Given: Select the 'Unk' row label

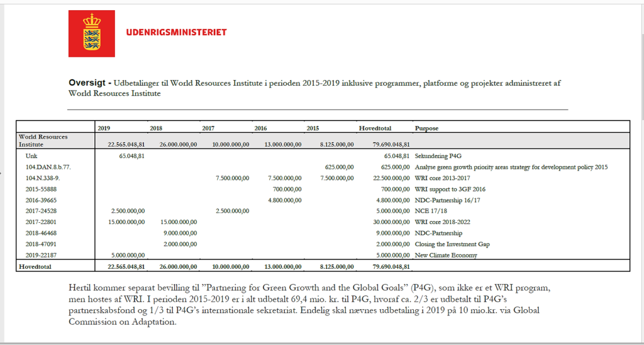Looking at the screenshot, I should pyautogui.click(x=31, y=156).
